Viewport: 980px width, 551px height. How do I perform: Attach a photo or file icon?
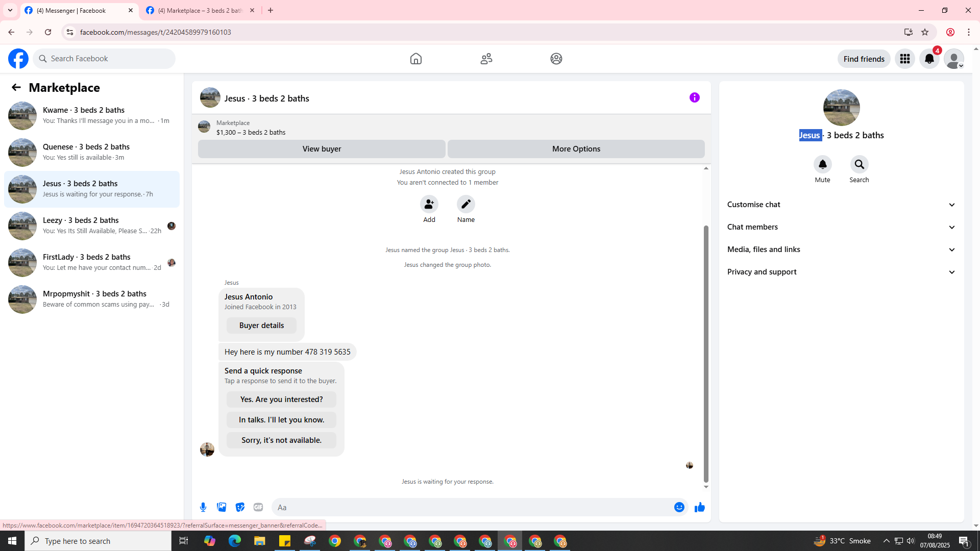(x=222, y=507)
